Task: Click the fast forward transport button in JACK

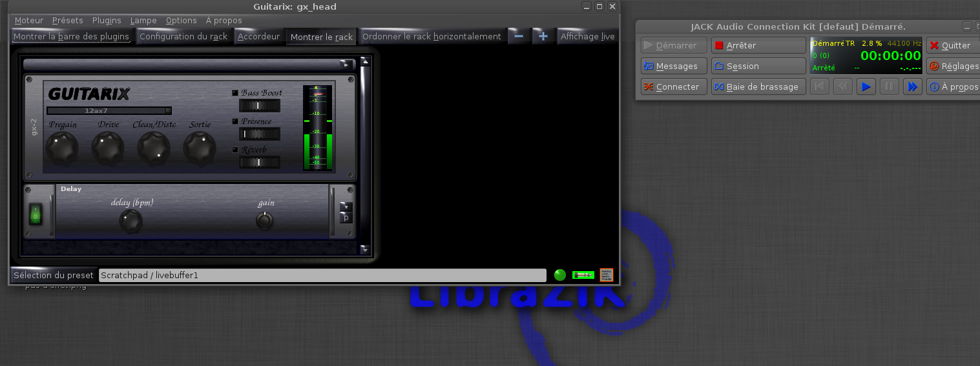Action: click(912, 86)
